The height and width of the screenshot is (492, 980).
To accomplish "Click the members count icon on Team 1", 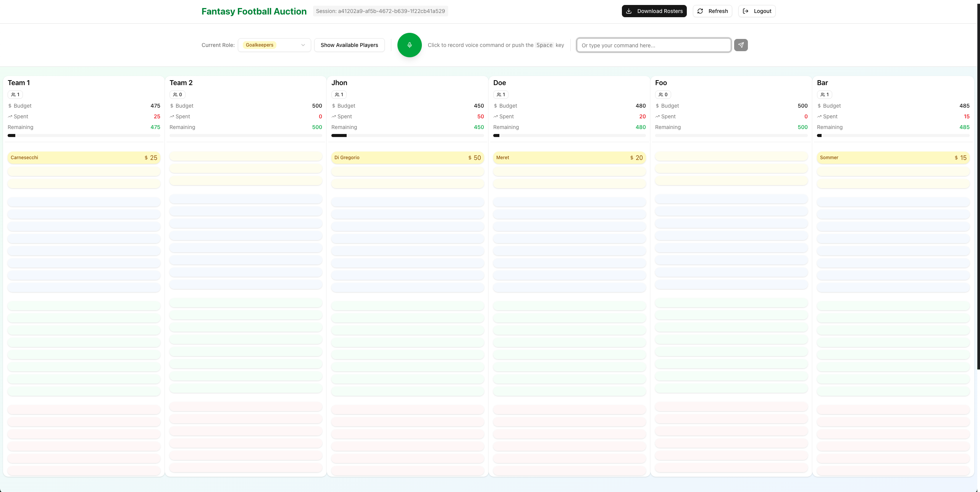I will 13,94.
